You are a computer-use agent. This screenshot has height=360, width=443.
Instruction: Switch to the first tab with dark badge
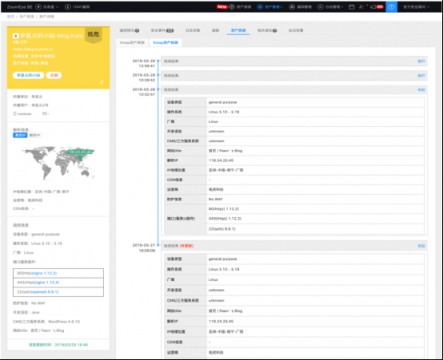coord(129,30)
